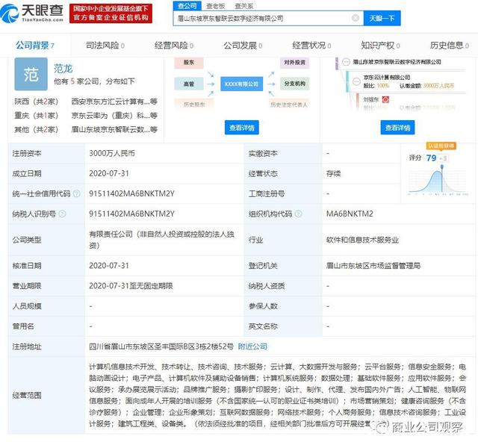Click the organization code MA6BNKTM2
The height and width of the screenshot is (448, 478).
point(350,214)
